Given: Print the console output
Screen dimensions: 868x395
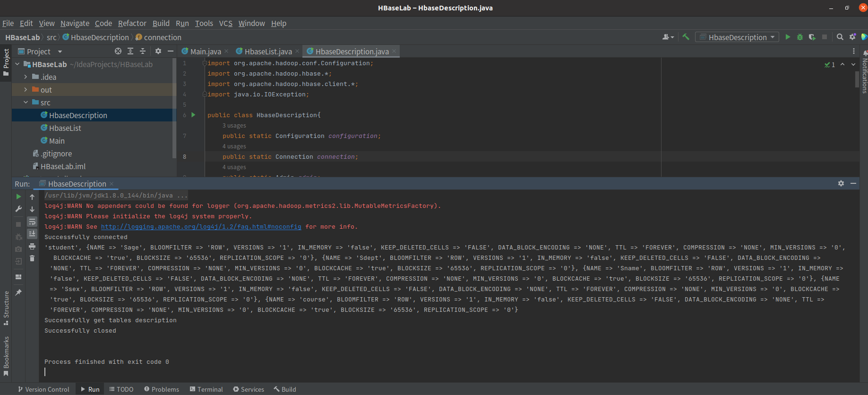Looking at the screenshot, I should click(32, 246).
